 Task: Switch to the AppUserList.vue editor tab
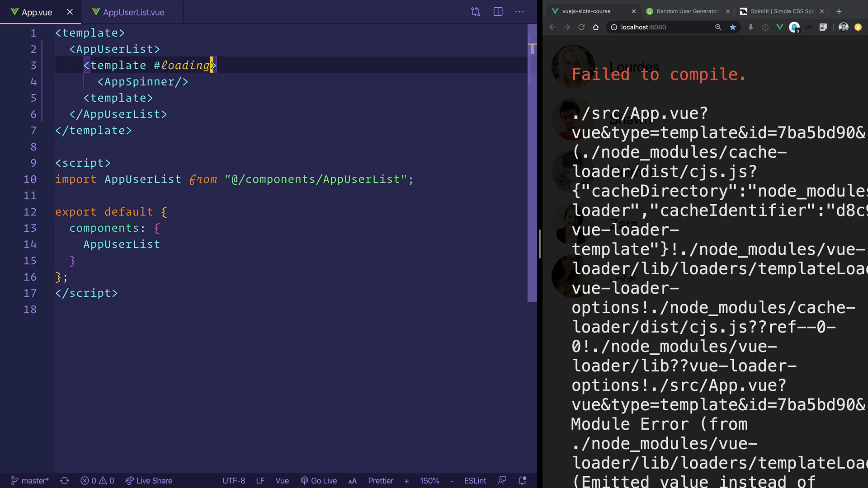click(x=128, y=12)
